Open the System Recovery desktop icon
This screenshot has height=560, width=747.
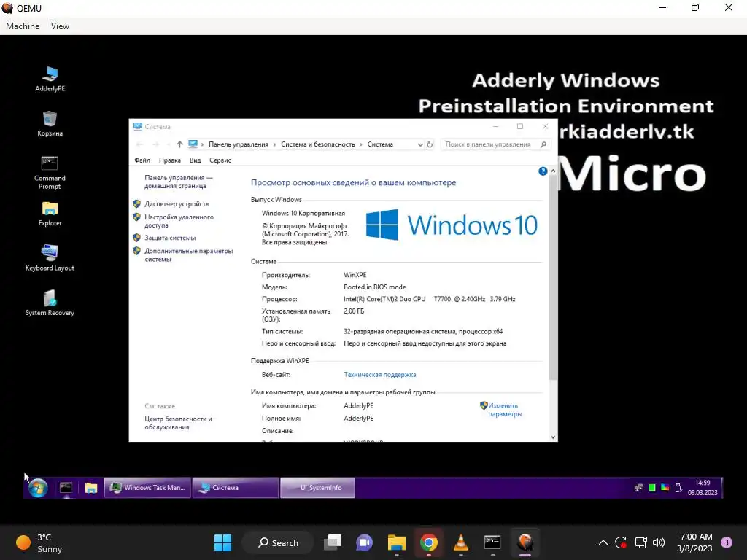(50, 303)
